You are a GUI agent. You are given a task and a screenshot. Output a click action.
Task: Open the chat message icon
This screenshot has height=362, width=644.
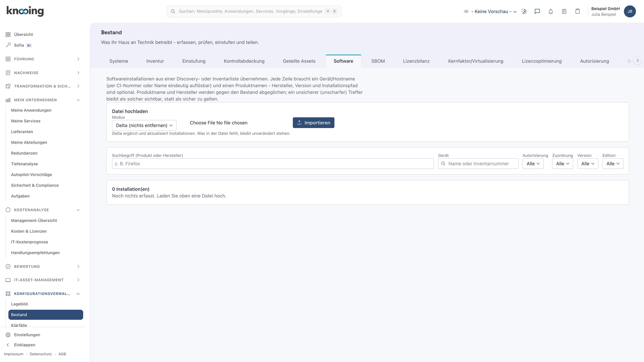(537, 11)
